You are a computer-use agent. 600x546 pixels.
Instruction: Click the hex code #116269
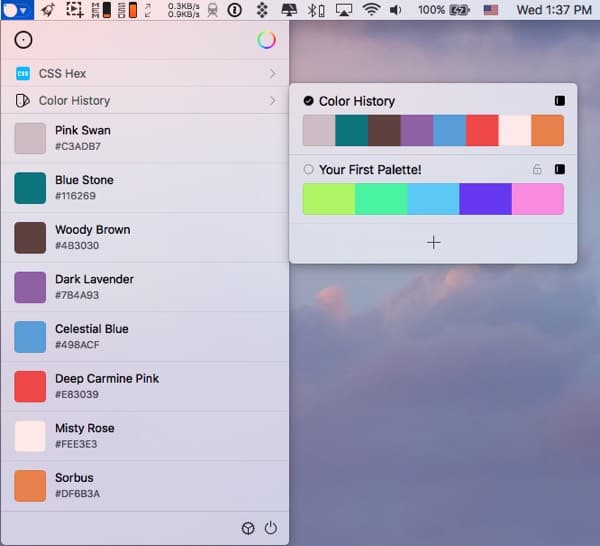pos(75,196)
